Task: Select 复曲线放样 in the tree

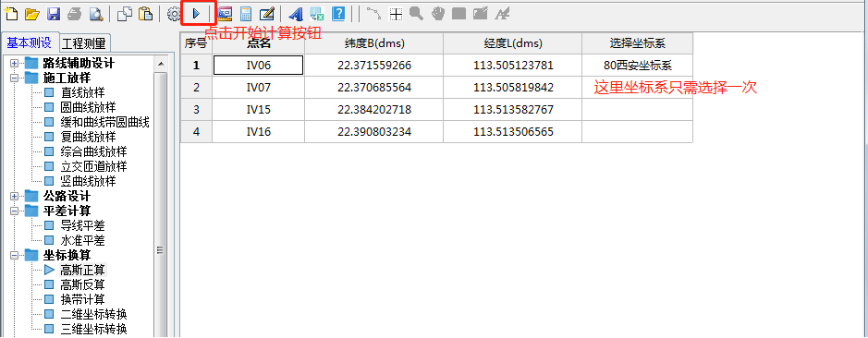Action: (x=88, y=137)
